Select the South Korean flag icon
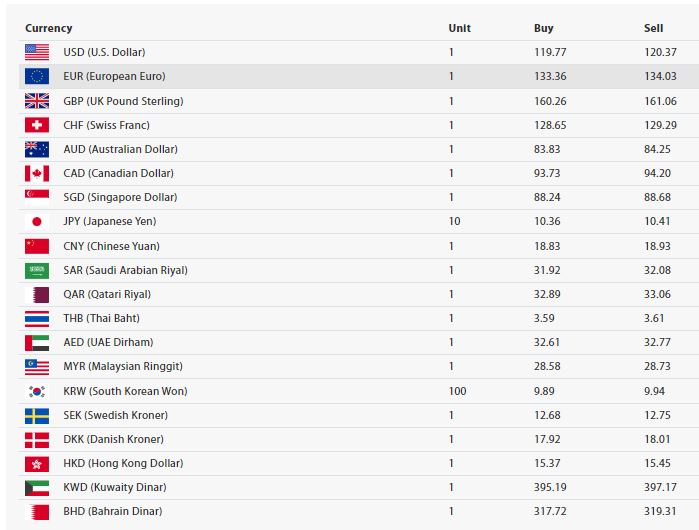This screenshot has height=530, width=699. [37, 391]
